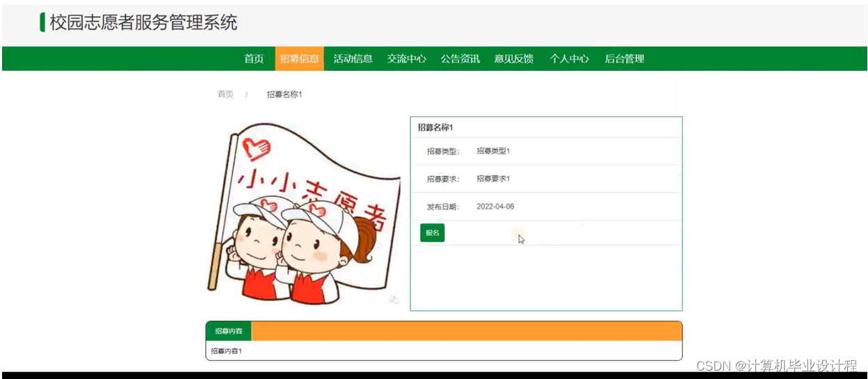The height and width of the screenshot is (379, 868).
Task: Click the volunteer flag cartoon image
Action: 304,213
